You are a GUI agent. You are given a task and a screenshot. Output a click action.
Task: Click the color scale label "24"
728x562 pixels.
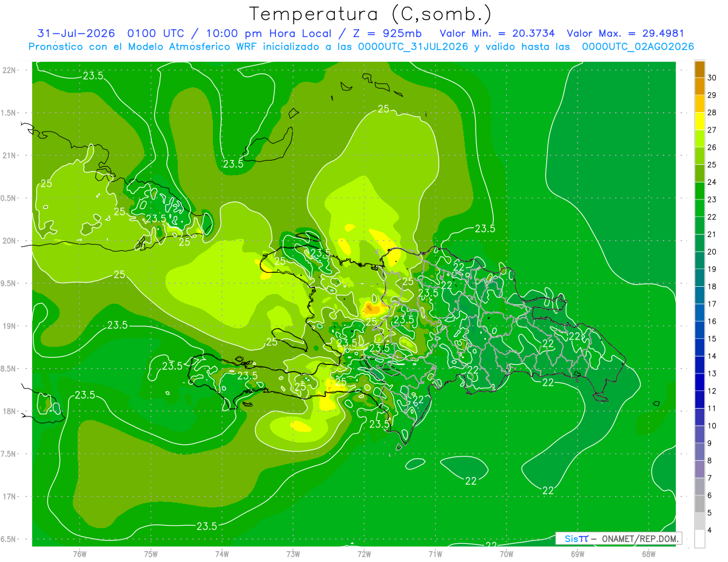(x=712, y=182)
